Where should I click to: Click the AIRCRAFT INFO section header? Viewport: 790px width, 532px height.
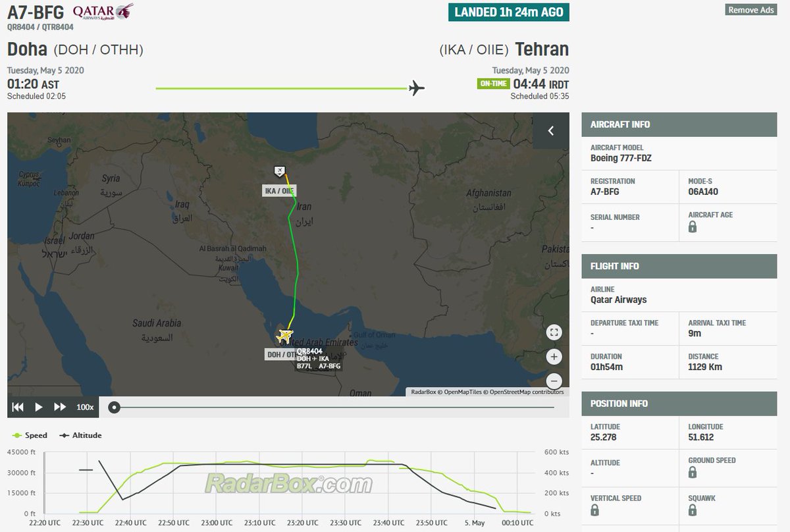click(679, 124)
